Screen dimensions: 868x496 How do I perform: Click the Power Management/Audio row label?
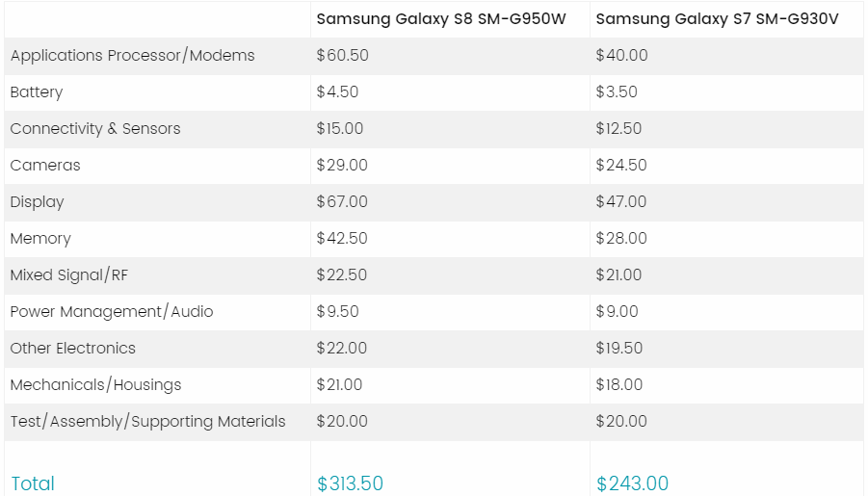112,312
